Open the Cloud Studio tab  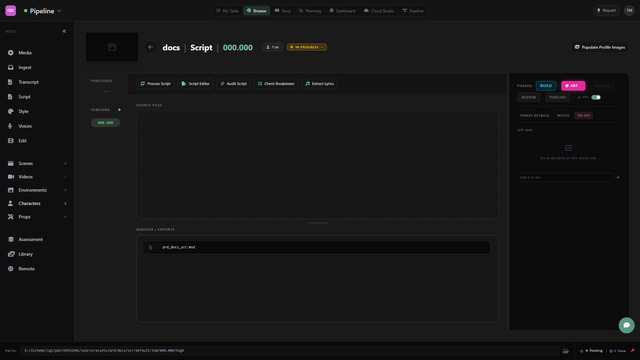click(x=379, y=11)
